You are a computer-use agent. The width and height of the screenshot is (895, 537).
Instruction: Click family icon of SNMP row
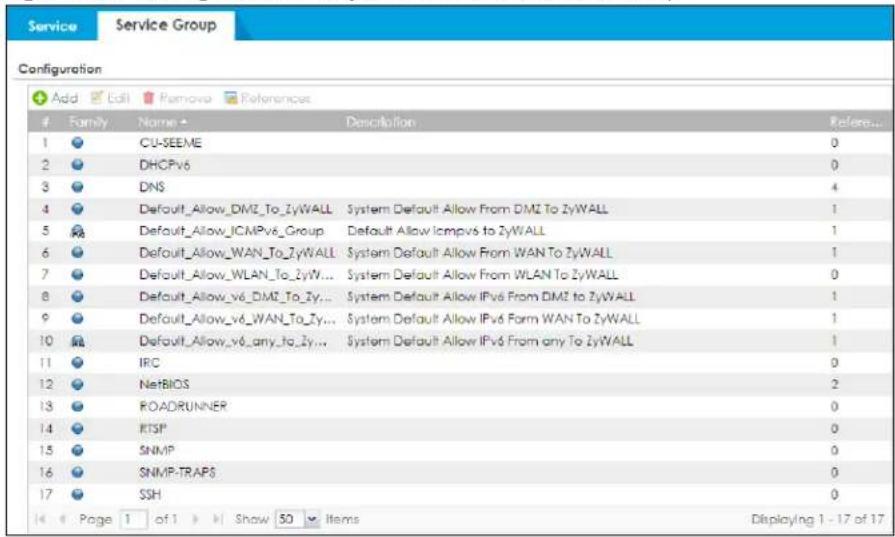click(78, 450)
